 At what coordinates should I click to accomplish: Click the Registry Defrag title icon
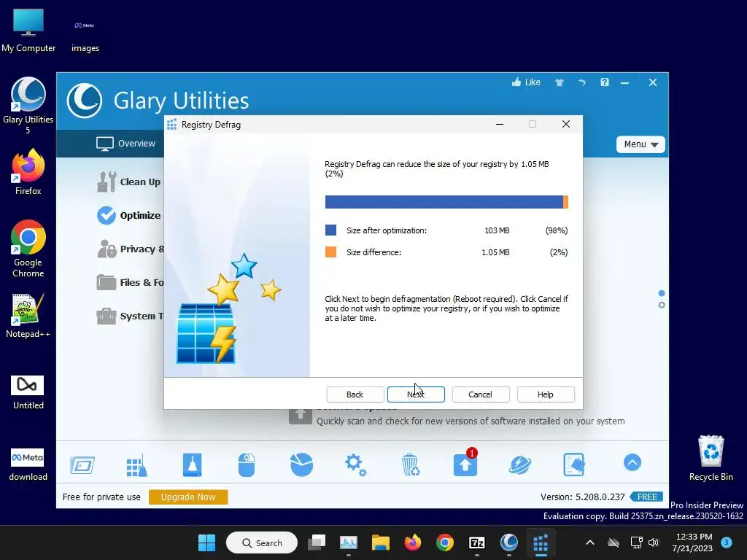pos(171,125)
